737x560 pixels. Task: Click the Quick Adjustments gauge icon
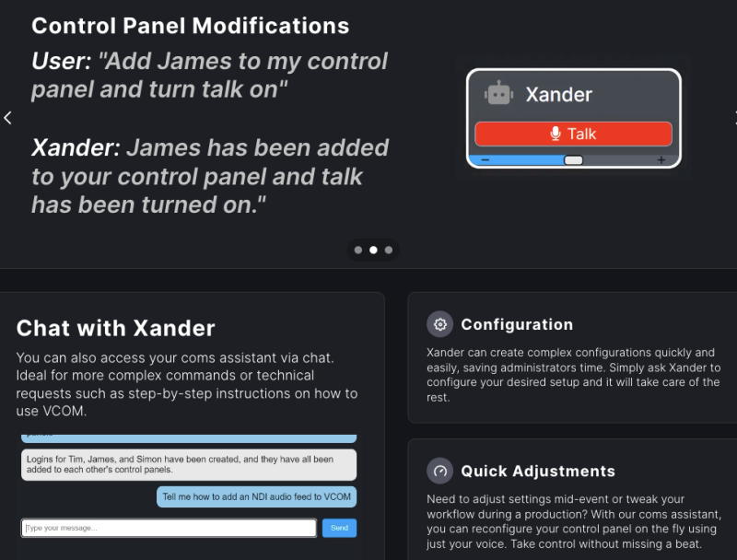[440, 471]
